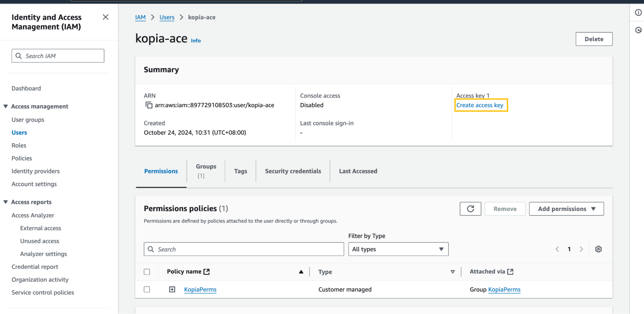Open Access Analyzer in the sidebar
Image resolution: width=644 pixels, height=314 pixels.
(x=33, y=215)
